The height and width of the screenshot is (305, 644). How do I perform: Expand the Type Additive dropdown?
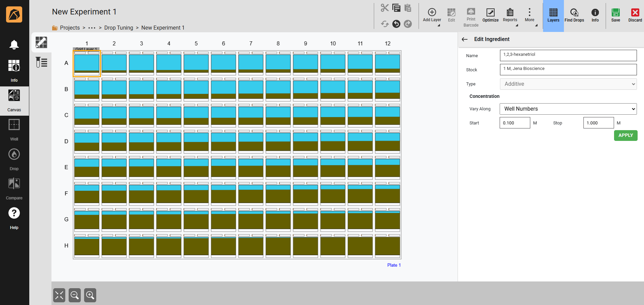point(568,84)
